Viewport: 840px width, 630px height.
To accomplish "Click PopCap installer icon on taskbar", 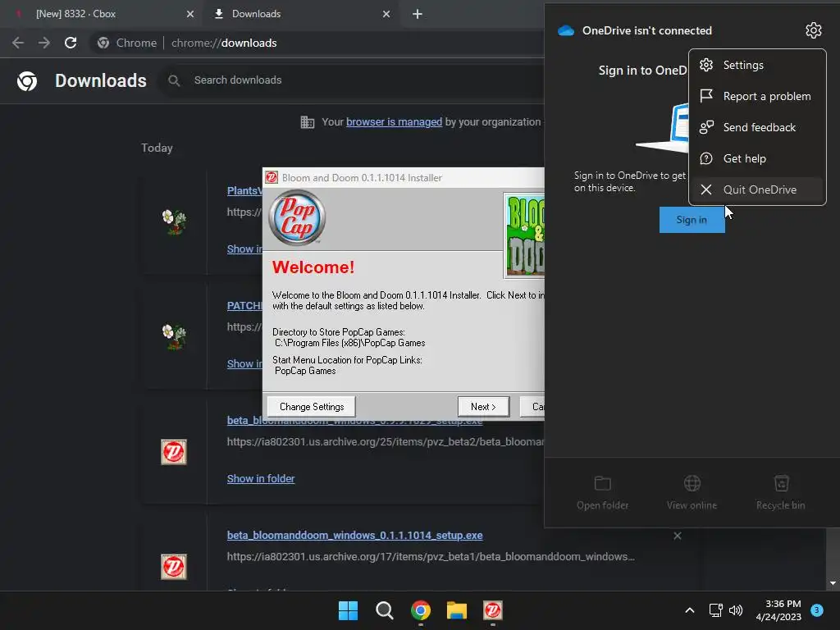I will [493, 610].
